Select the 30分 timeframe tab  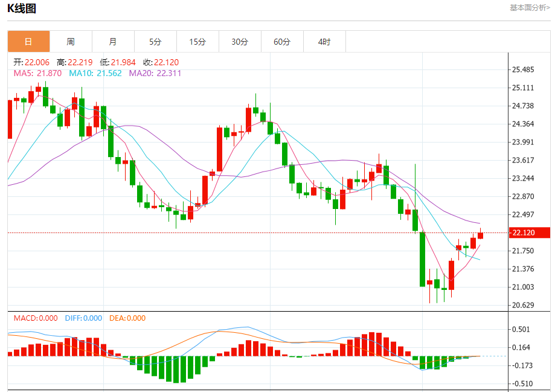point(240,42)
